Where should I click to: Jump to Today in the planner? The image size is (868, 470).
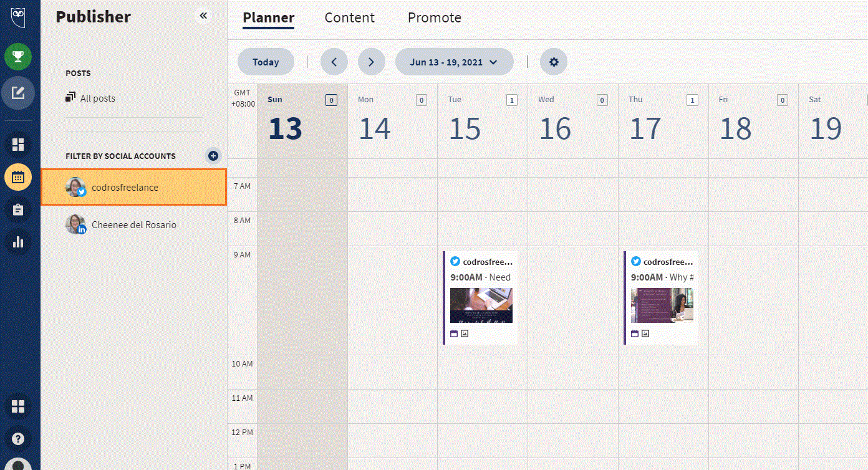(266, 62)
